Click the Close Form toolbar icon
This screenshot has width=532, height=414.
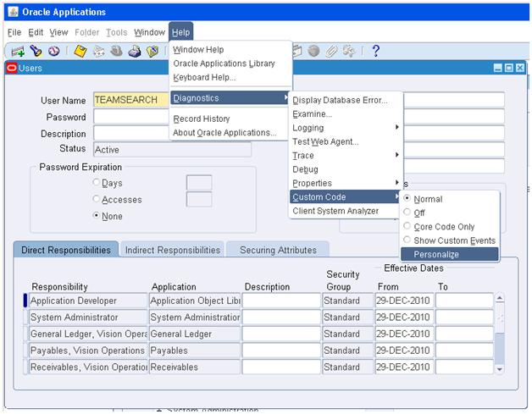152,51
